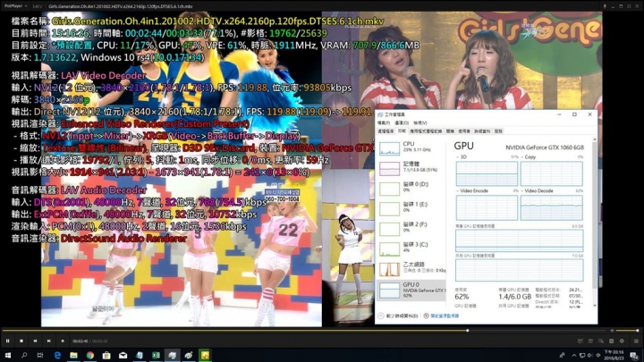Open taskbar search magnifier
The height and width of the screenshot is (362, 644).
click(x=24, y=355)
